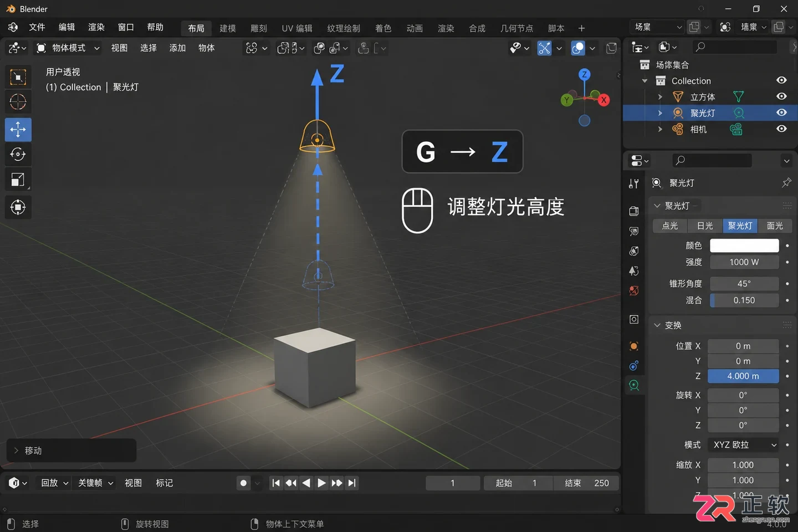Toggle visibility of 聚光灯 object
798x532 pixels.
[x=781, y=112]
